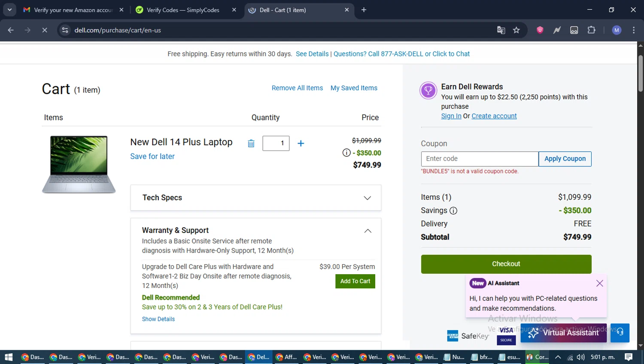Open the Chrome three-dot menu
Screen dimensions: 644x364
click(634, 30)
